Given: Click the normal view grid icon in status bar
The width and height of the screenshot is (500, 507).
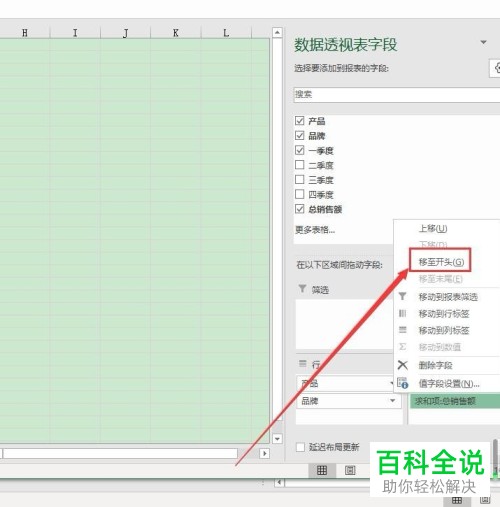Looking at the screenshot, I should pyautogui.click(x=322, y=470).
